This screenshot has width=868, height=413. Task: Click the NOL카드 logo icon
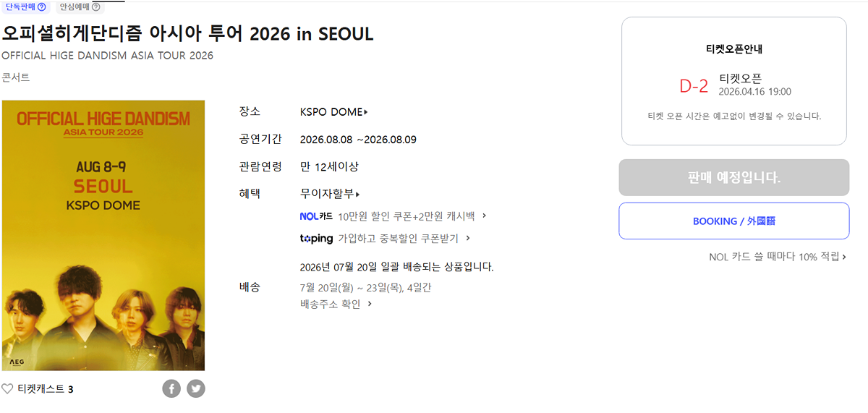[x=316, y=216]
